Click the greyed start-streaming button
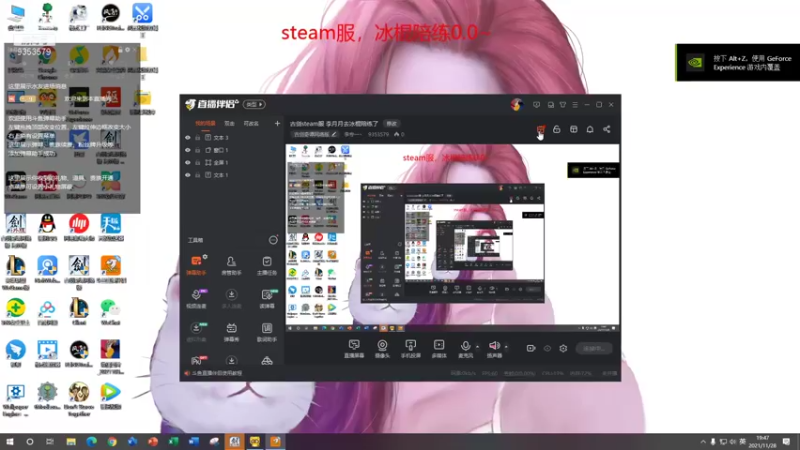 point(594,348)
